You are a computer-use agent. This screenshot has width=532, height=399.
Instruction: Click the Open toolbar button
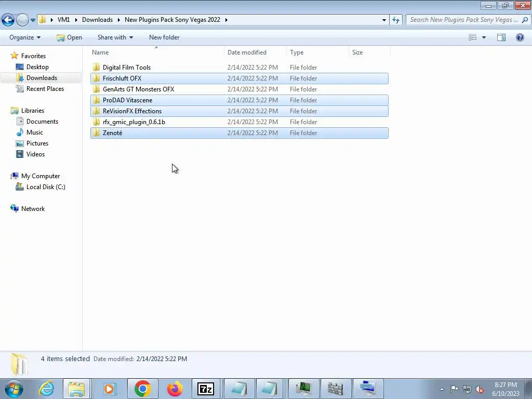click(70, 37)
